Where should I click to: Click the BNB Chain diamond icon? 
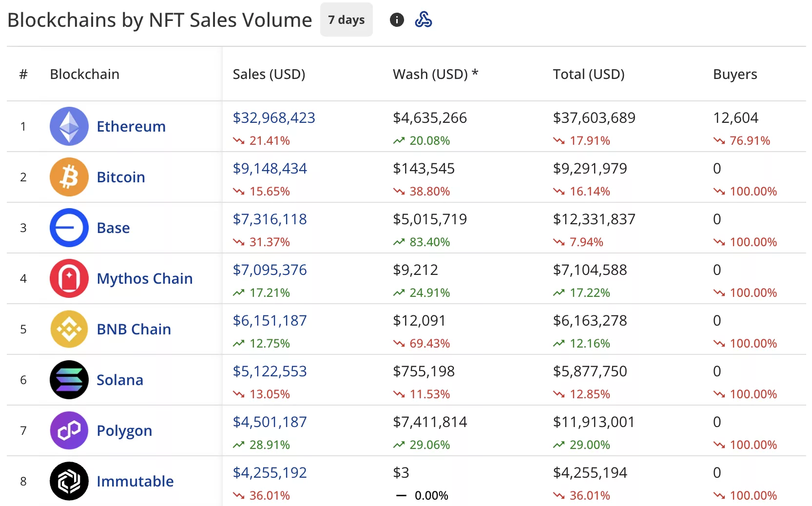point(69,329)
